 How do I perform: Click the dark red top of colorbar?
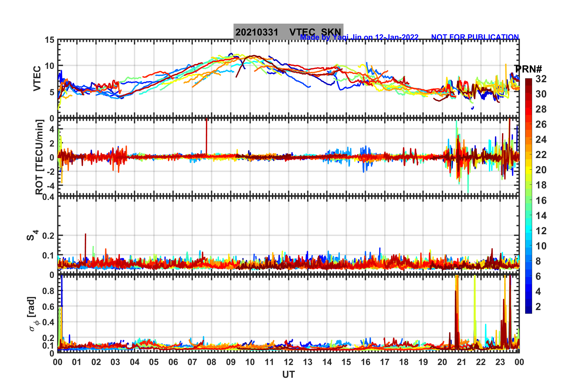pyautogui.click(x=528, y=81)
